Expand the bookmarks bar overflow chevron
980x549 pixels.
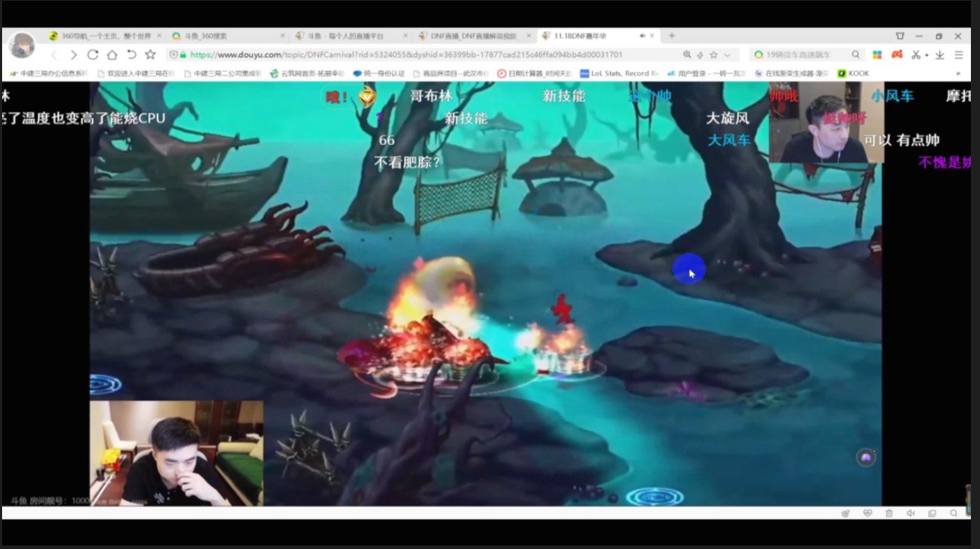958,73
